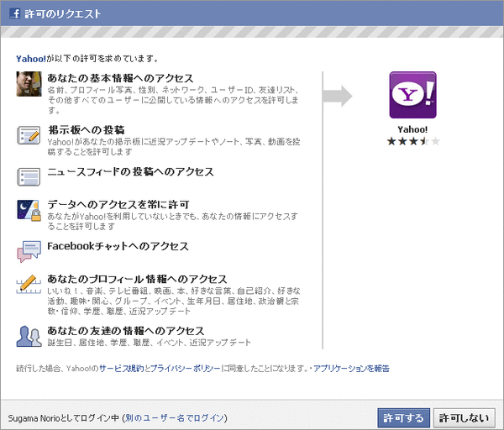
Task: Click the Yahoo! name under the app logo
Action: 412,129
